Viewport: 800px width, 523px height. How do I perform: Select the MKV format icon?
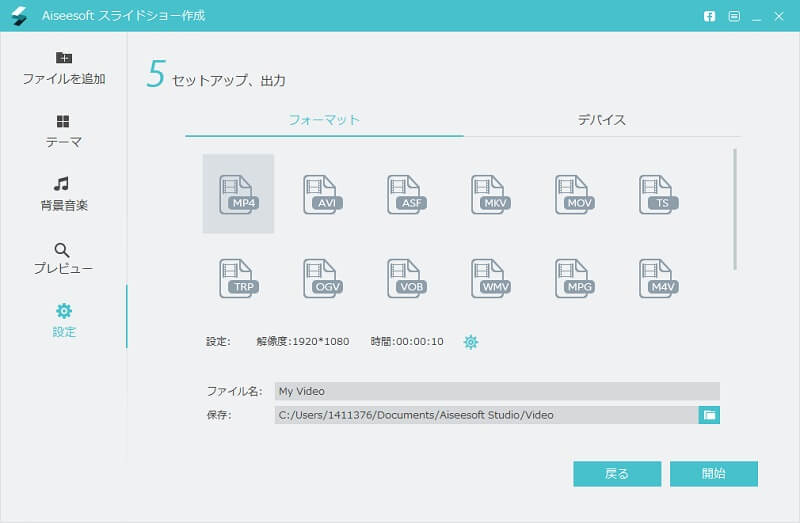pos(491,194)
